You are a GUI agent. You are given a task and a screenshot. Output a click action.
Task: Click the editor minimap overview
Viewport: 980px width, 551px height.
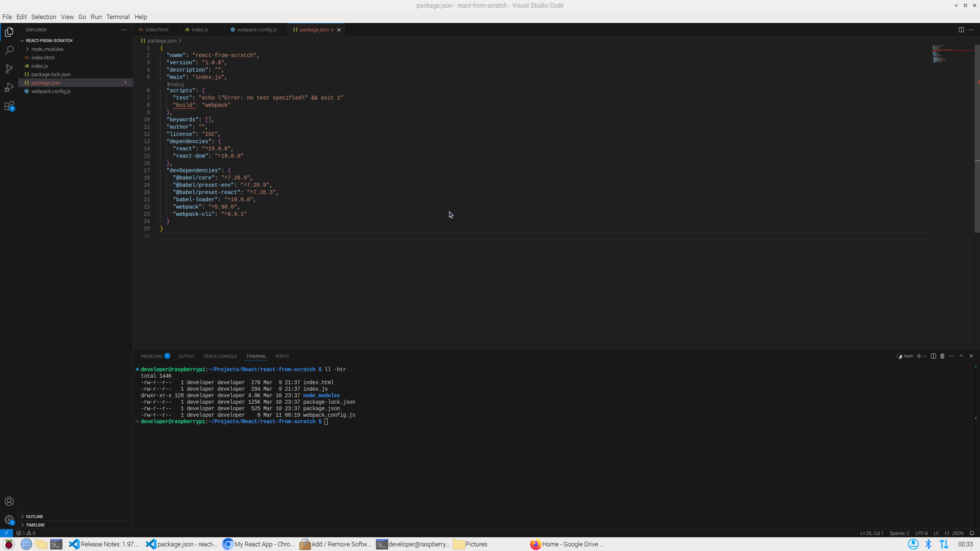pos(952,54)
